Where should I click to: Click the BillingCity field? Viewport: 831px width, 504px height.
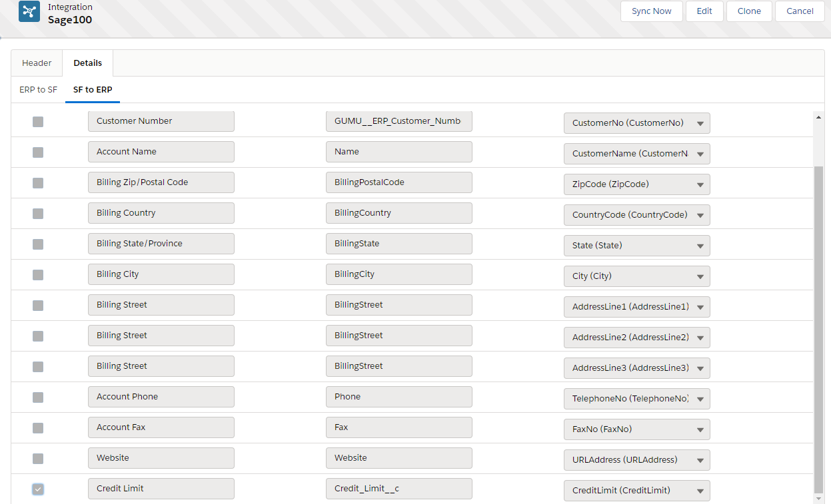click(x=399, y=274)
